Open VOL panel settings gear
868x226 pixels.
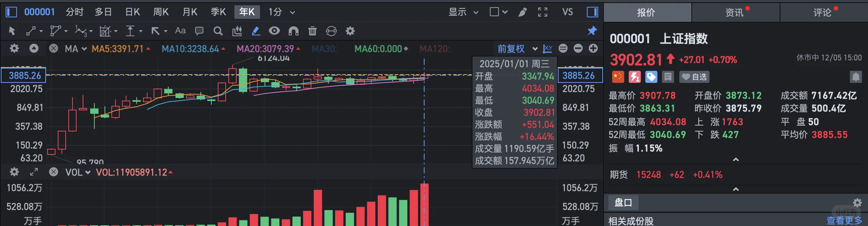pos(14,172)
